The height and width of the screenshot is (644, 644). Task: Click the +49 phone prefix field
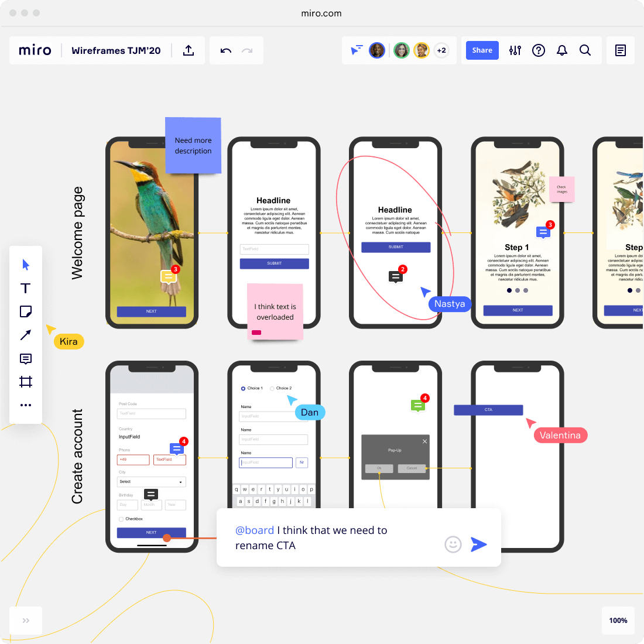coord(133,460)
